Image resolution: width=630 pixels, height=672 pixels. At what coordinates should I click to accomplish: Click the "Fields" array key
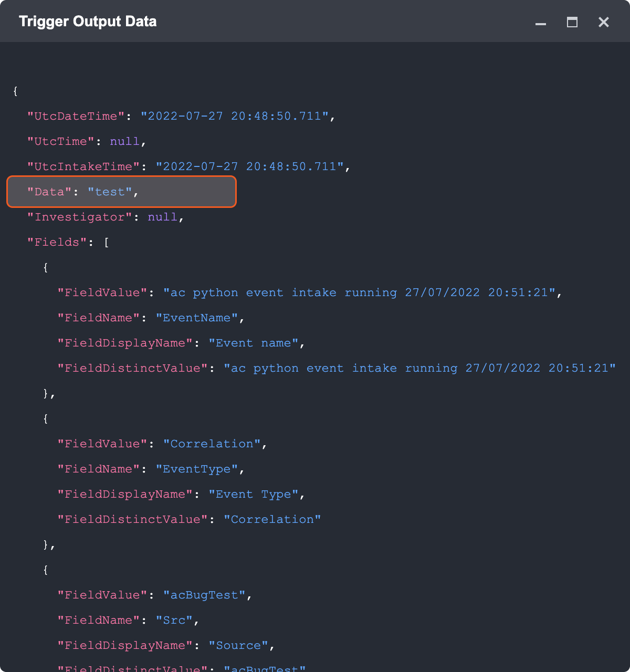pyautogui.click(x=57, y=242)
